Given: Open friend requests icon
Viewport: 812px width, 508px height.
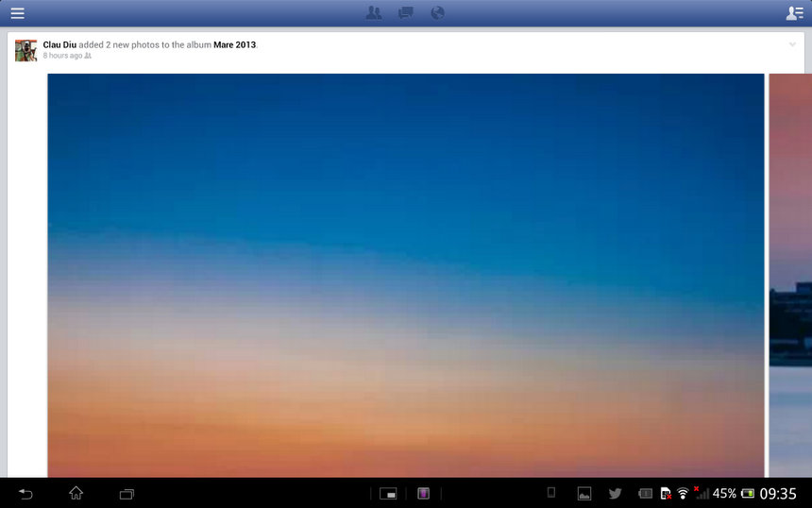Looking at the screenshot, I should [x=373, y=13].
